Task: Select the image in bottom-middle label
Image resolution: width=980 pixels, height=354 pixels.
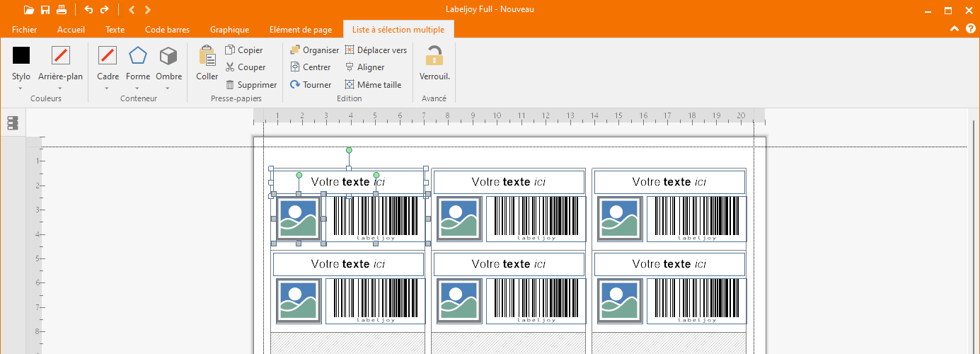Action: tap(459, 301)
